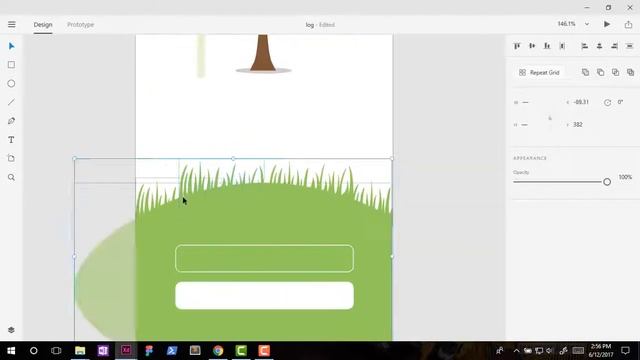The image size is (640, 360).
Task: Click the Share export icon
Action: [x=628, y=24]
